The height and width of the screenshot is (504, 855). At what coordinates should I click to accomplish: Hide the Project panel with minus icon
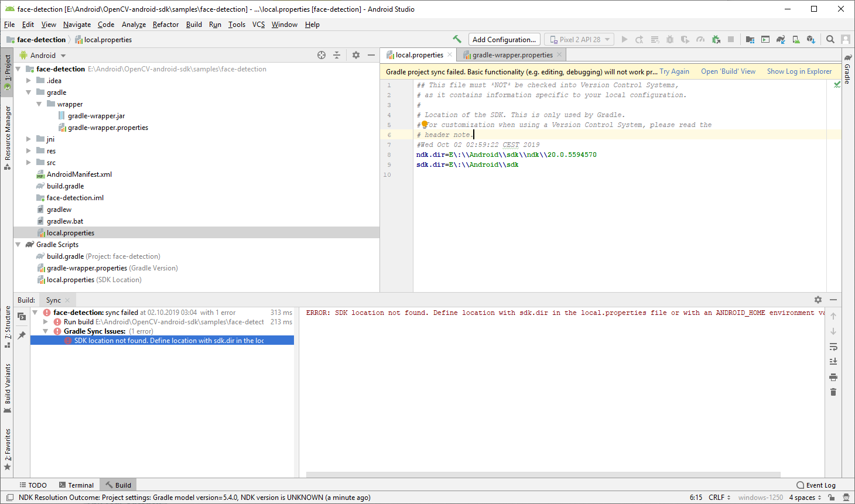pos(371,55)
